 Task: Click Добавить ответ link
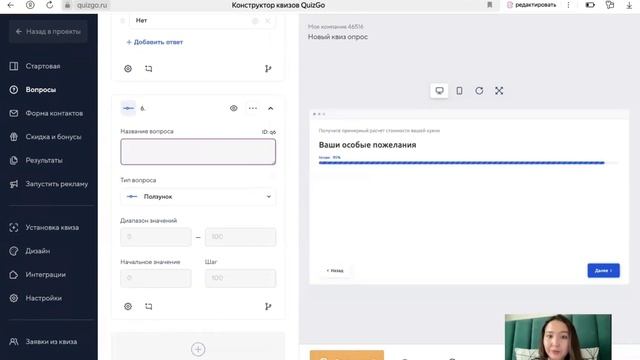point(154,42)
